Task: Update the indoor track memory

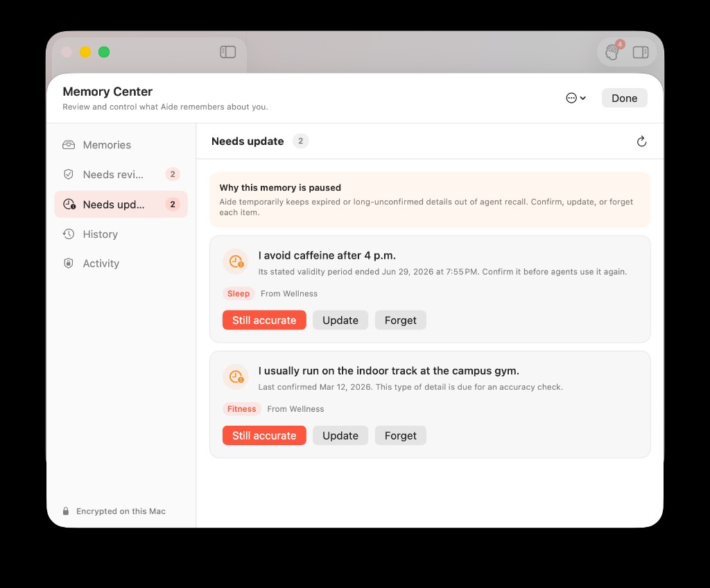Action: [340, 435]
